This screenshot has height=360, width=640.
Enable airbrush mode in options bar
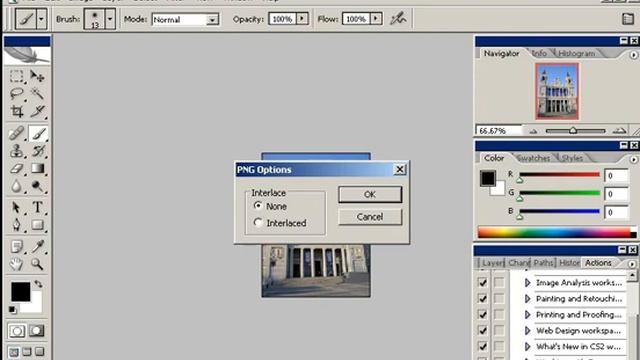(x=398, y=19)
